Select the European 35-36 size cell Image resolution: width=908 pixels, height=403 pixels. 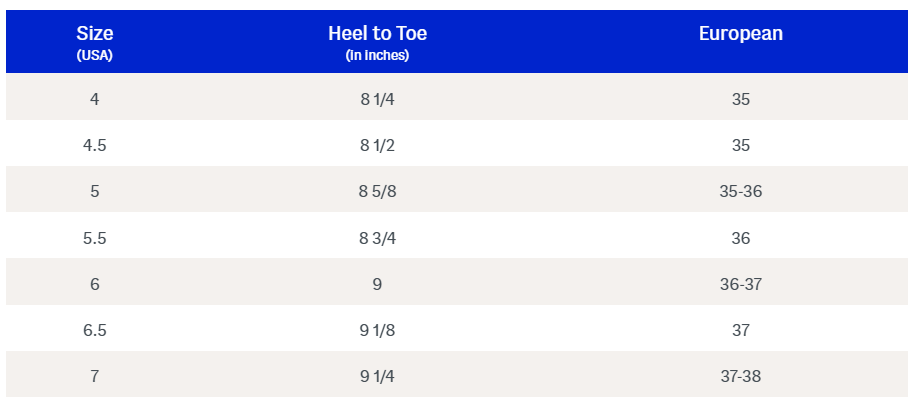740,191
